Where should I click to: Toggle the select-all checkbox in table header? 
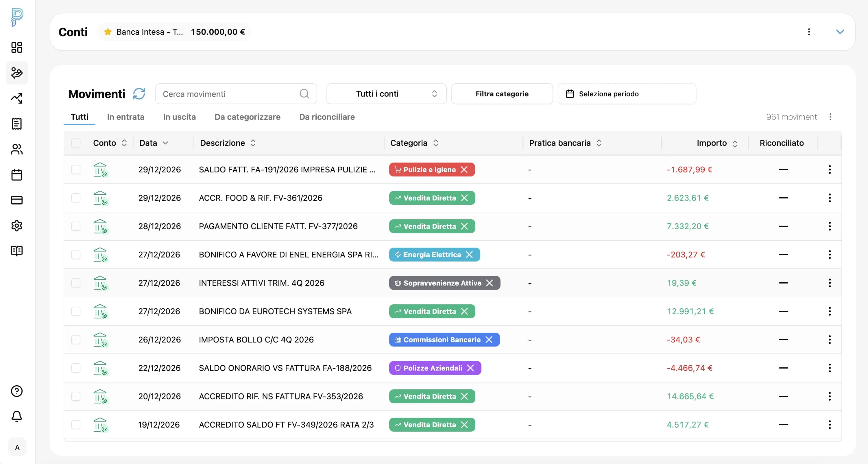tap(76, 143)
